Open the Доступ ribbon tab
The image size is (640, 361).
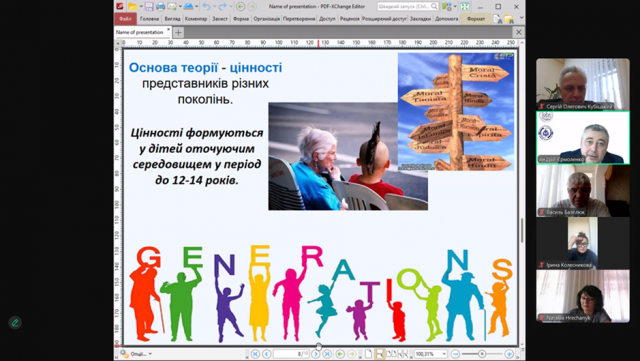click(x=327, y=19)
